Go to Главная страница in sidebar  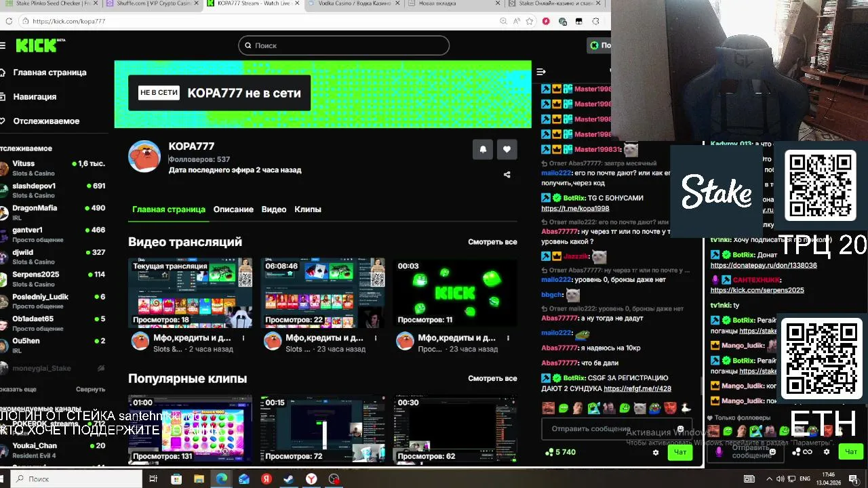44,73
